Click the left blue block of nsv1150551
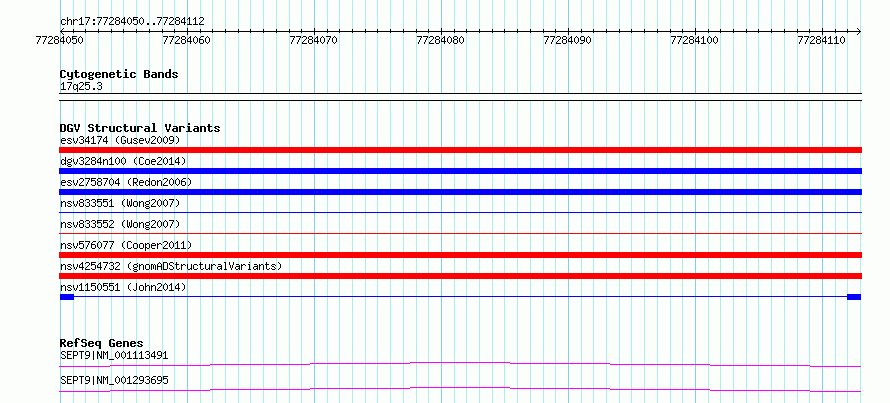This screenshot has width=890, height=403. pos(67,297)
